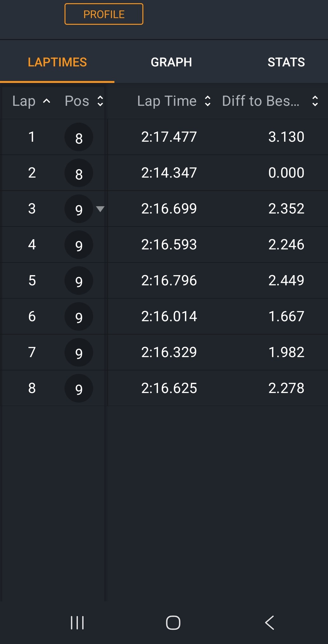Tap the position 8 badge for lap 2
The height and width of the screenshot is (644, 328).
79,173
